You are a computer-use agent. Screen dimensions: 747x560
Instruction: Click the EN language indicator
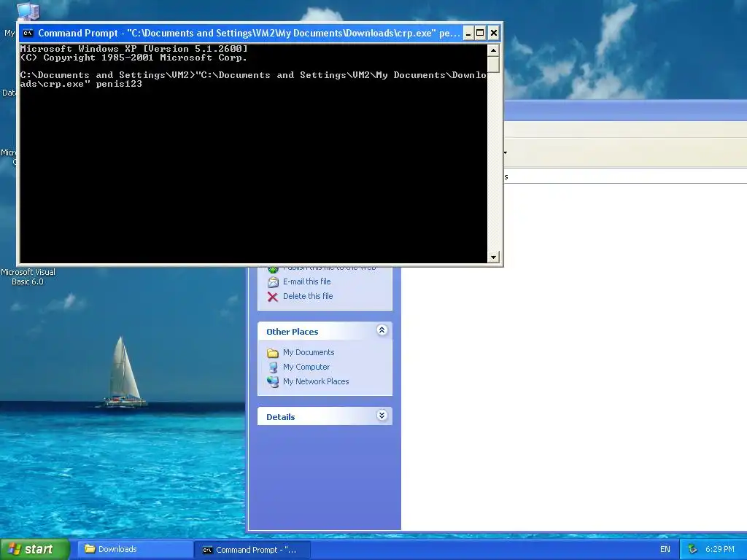coord(665,550)
